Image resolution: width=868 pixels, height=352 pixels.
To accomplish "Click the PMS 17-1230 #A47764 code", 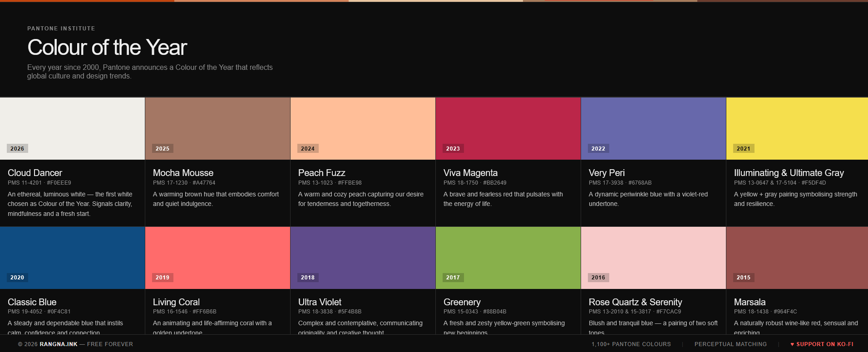I will click(x=184, y=183).
